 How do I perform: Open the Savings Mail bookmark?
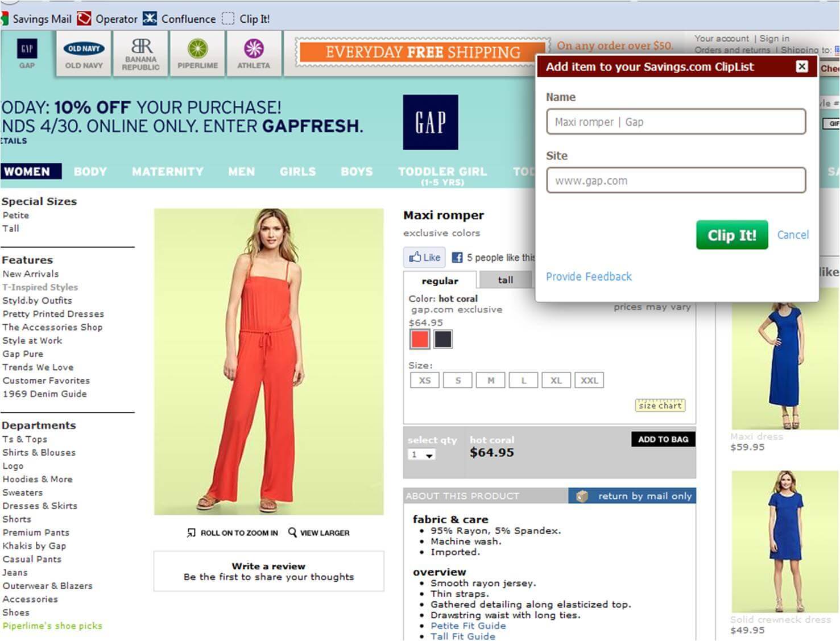coord(36,19)
